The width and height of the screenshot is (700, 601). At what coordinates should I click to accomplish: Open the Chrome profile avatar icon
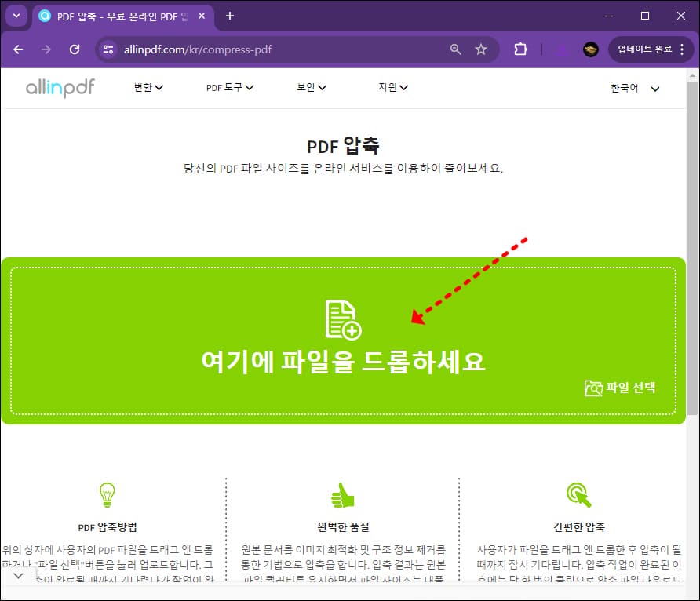pos(591,49)
